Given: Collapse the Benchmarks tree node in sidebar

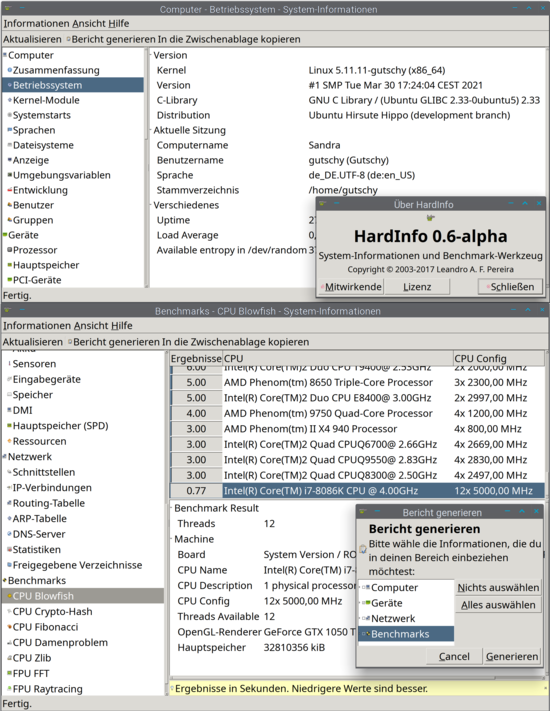Looking at the screenshot, I should [5, 580].
